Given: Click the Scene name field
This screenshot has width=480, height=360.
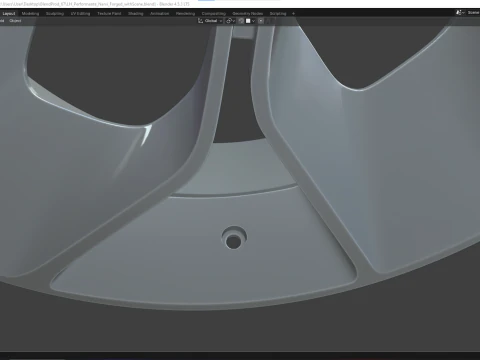Looking at the screenshot, I should tap(473, 13).
